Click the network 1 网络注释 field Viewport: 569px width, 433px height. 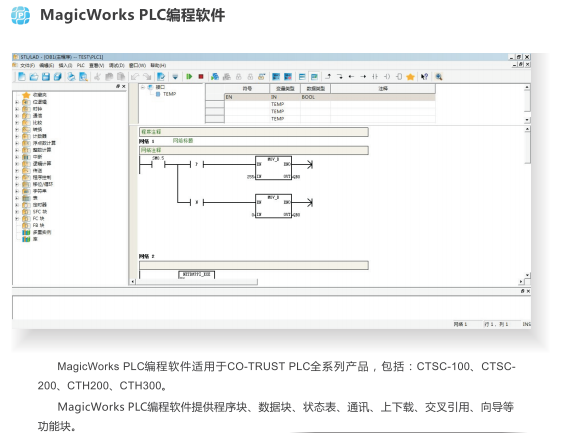tap(254, 150)
